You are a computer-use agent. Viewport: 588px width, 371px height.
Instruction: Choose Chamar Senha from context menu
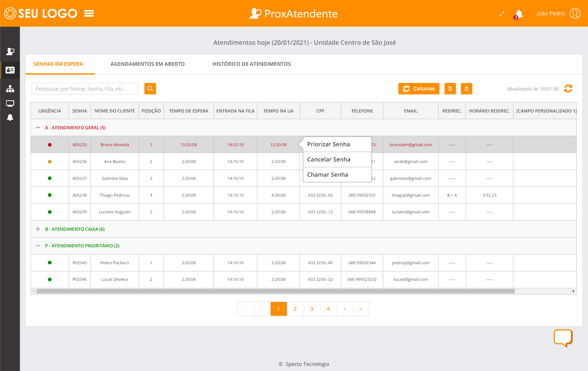pyautogui.click(x=337, y=175)
